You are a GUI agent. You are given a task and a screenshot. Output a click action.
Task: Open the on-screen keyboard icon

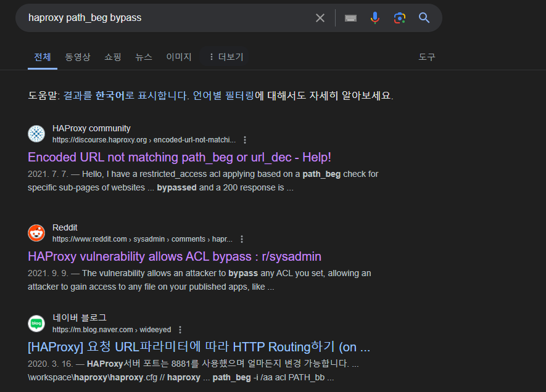350,18
